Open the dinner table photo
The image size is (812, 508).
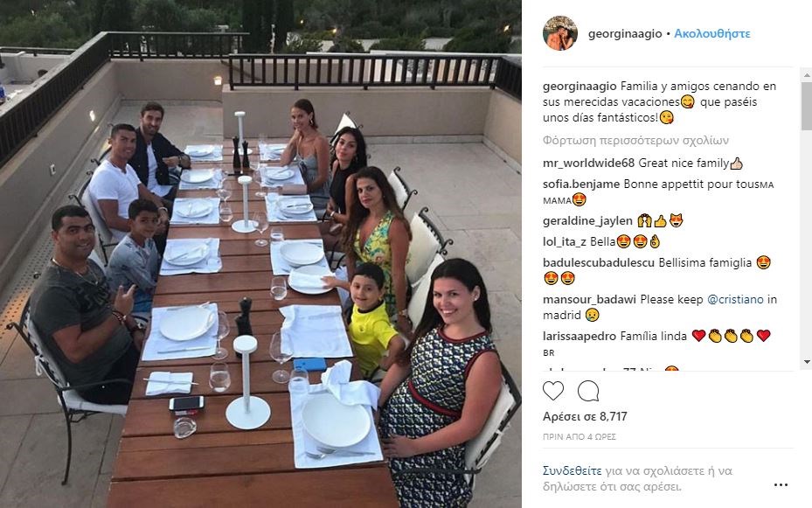click(260, 254)
